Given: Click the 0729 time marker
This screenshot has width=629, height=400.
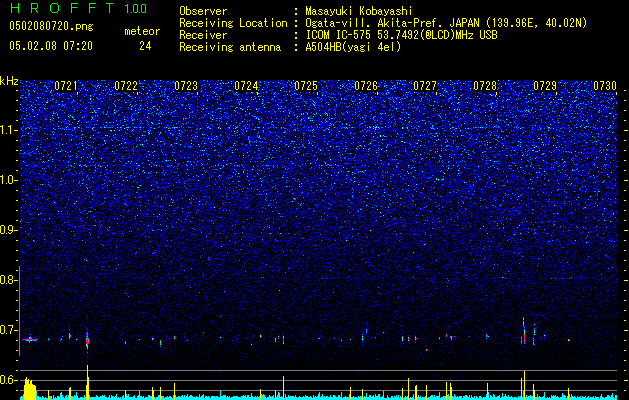Looking at the screenshot, I should 545,86.
